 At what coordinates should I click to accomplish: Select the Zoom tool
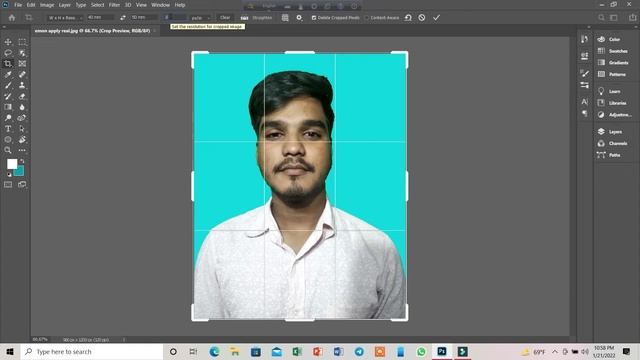point(8,150)
